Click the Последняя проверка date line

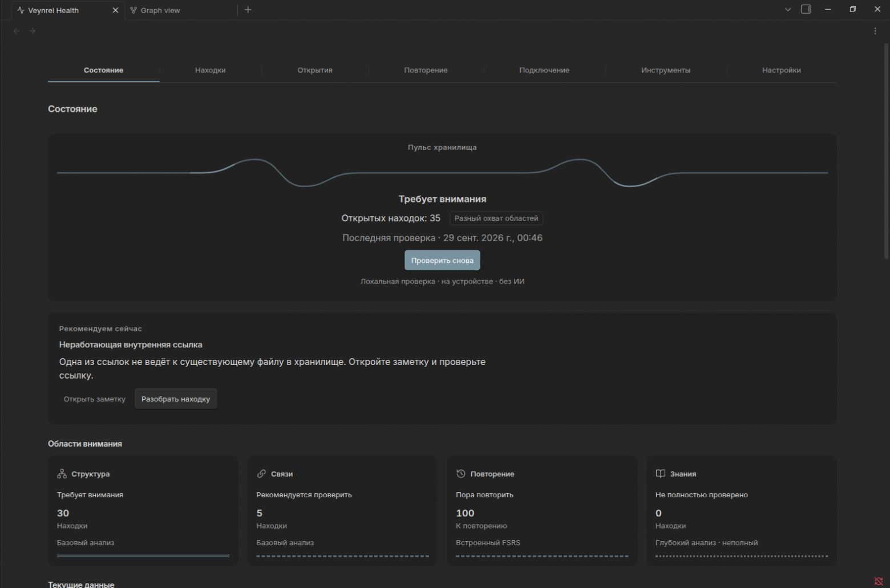point(442,238)
